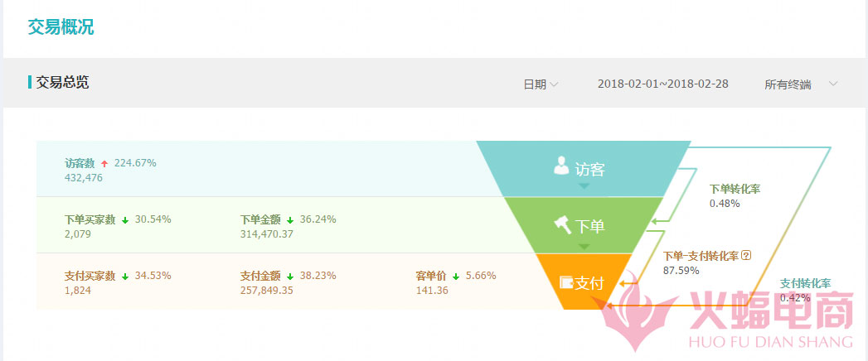Screen dimensions: 868x361
Task: Open the help icon next to 下单-支付转化率
Action: (746, 256)
